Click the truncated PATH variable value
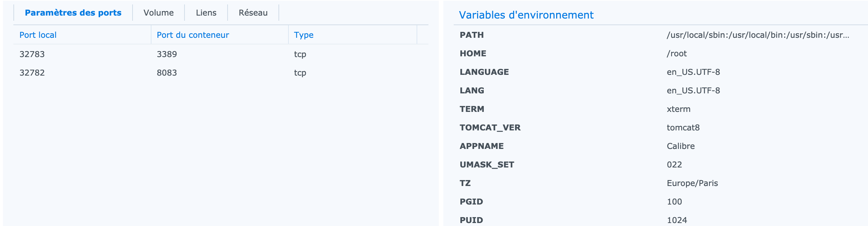The width and height of the screenshot is (868, 226). pos(758,35)
